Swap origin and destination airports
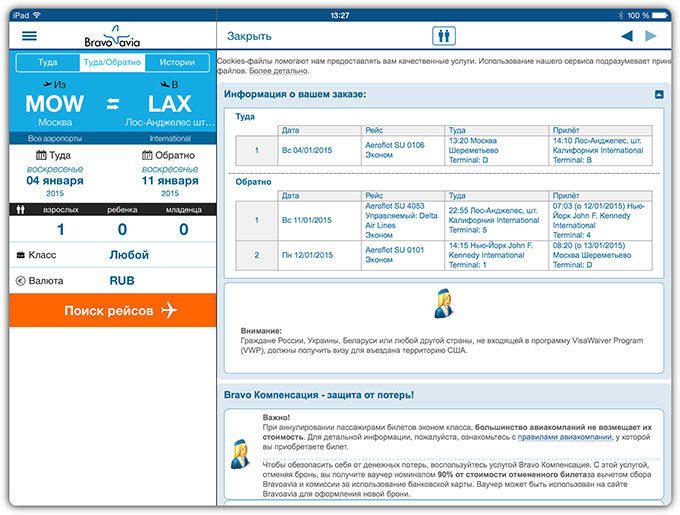 click(113, 104)
